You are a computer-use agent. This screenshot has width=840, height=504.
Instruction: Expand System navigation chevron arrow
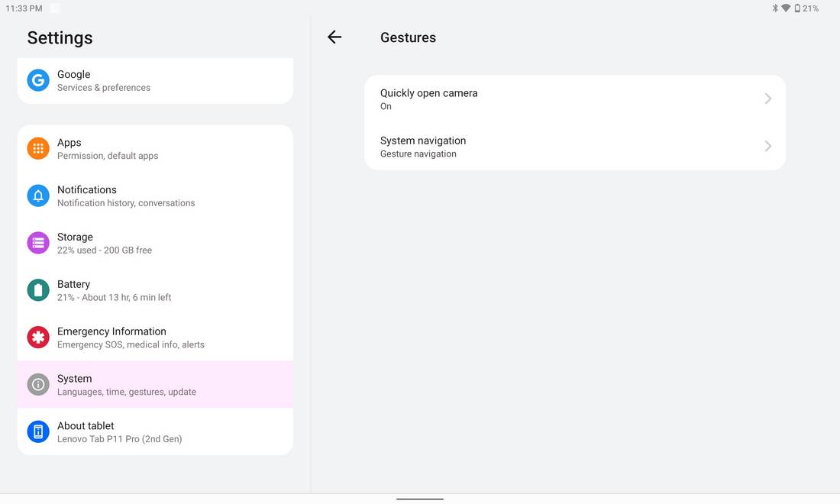(x=767, y=146)
